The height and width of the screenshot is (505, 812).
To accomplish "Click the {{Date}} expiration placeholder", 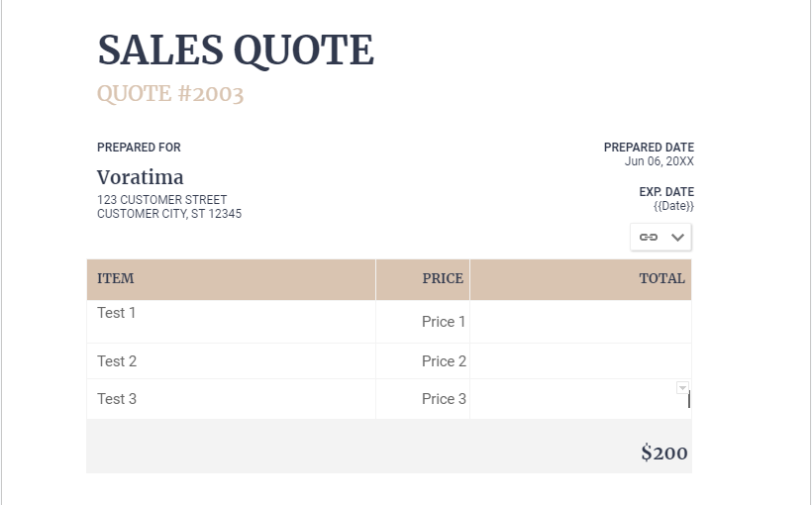I will pyautogui.click(x=673, y=206).
